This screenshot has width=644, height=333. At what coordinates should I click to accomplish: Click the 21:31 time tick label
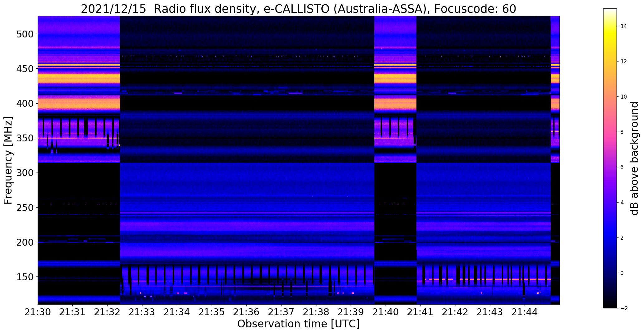coord(73,312)
